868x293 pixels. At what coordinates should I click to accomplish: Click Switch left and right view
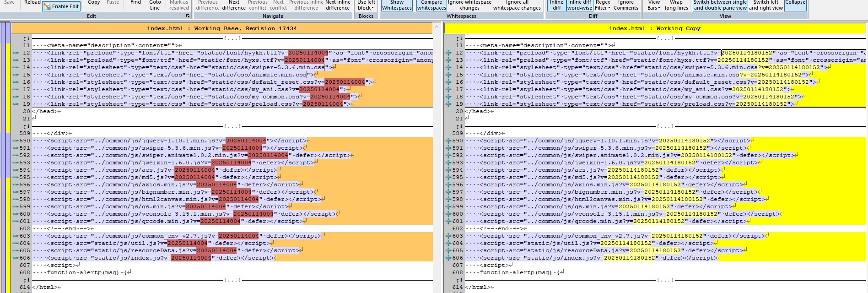pyautogui.click(x=766, y=5)
